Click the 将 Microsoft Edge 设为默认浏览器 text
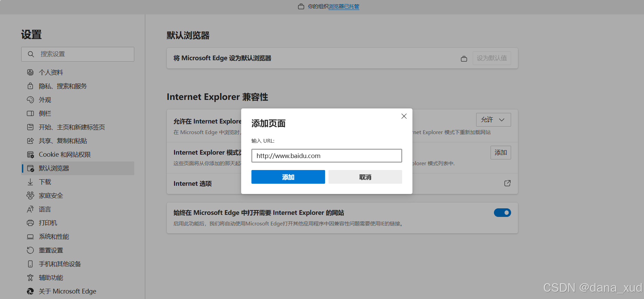 tap(222, 58)
